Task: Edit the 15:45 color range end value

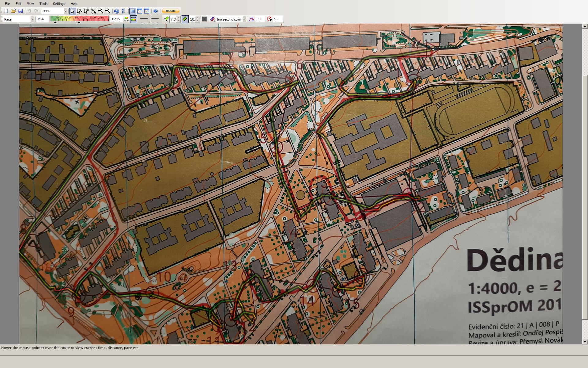Action: pos(116,19)
